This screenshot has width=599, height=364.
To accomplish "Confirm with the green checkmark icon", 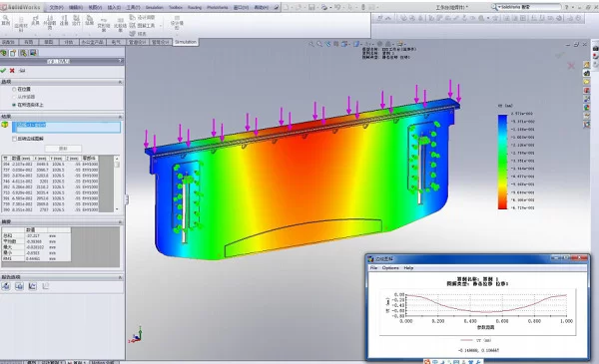I will click(x=3, y=71).
